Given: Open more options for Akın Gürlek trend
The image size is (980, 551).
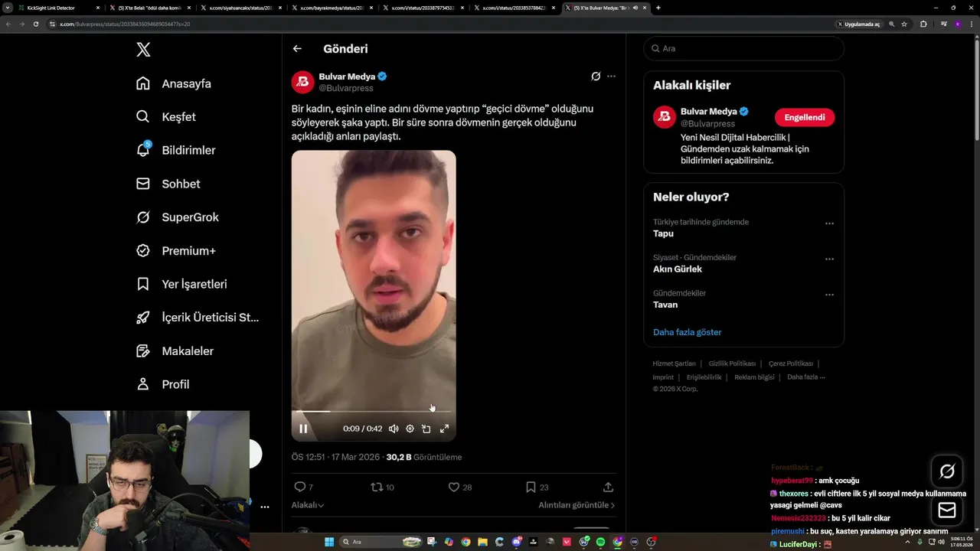Looking at the screenshot, I should (x=829, y=259).
